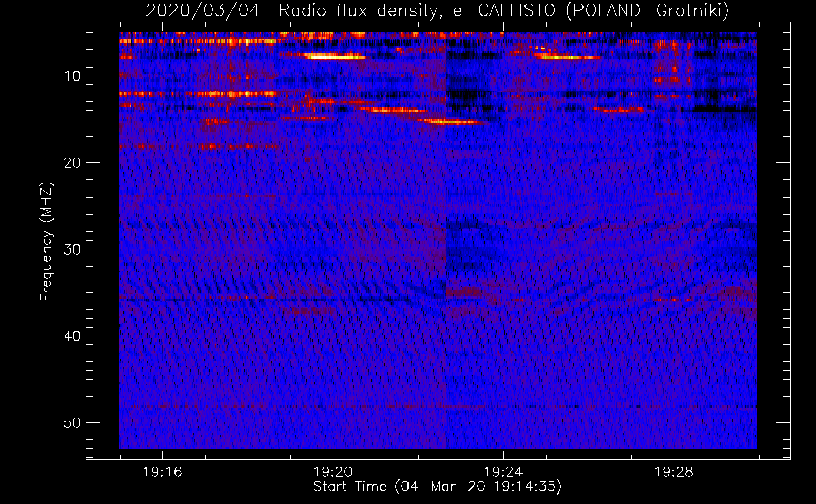Click the 10 MHz frequency tick label
This screenshot has width=816, height=504.
click(73, 76)
